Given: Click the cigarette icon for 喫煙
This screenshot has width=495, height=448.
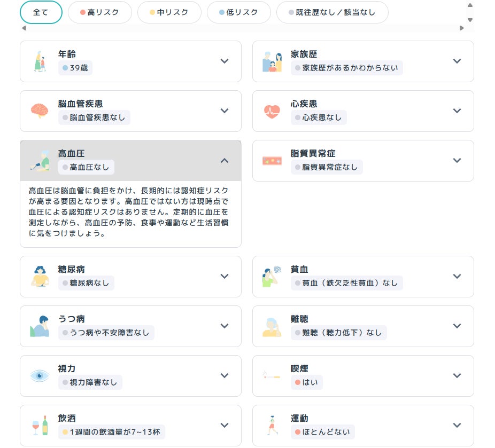Looking at the screenshot, I should (272, 376).
